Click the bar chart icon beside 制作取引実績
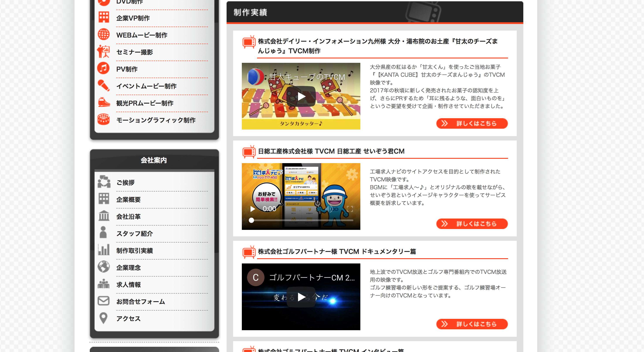Screen dimensions: 644x352 104,250
